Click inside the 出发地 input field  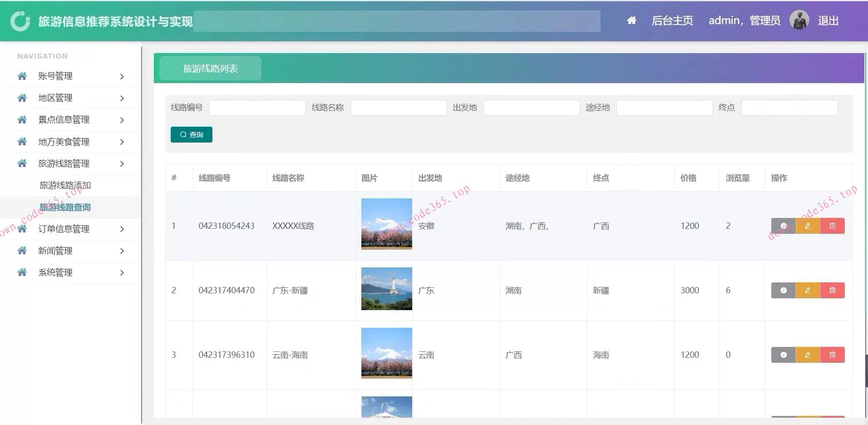[x=531, y=108]
